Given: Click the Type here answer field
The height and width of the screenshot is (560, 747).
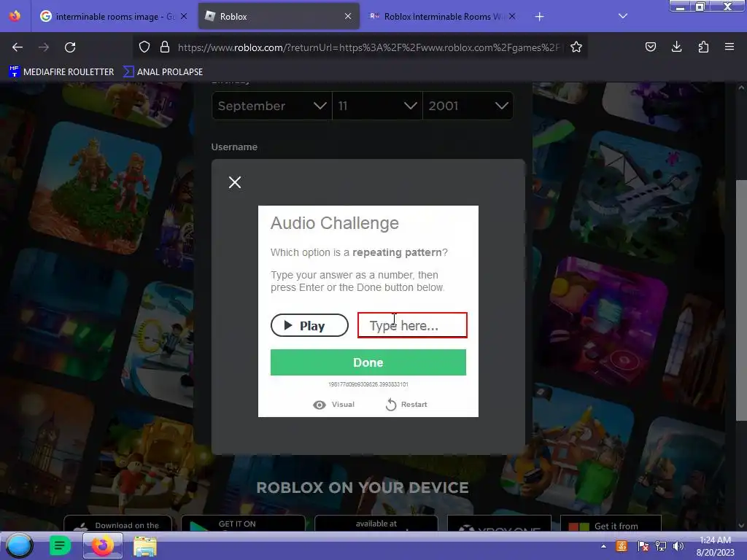Looking at the screenshot, I should click(x=413, y=325).
